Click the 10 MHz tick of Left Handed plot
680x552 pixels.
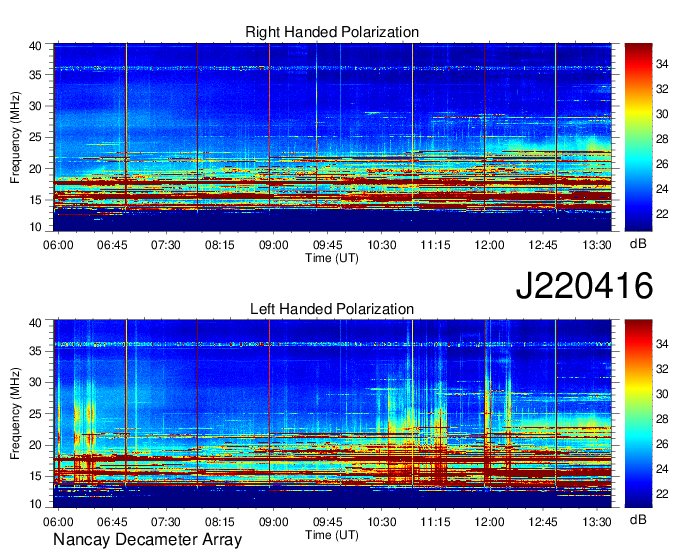coord(35,504)
